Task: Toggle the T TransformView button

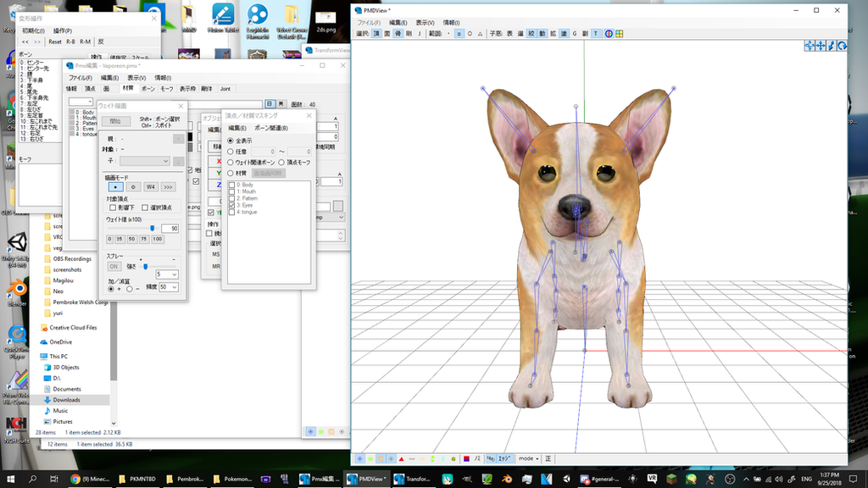Action: 596,34
